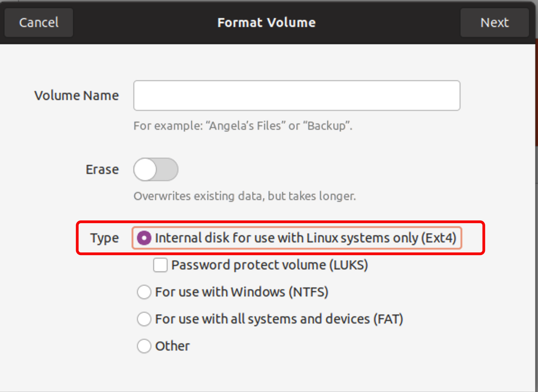Click the Cancel button
Screen dimensions: 538x392
[x=39, y=23]
